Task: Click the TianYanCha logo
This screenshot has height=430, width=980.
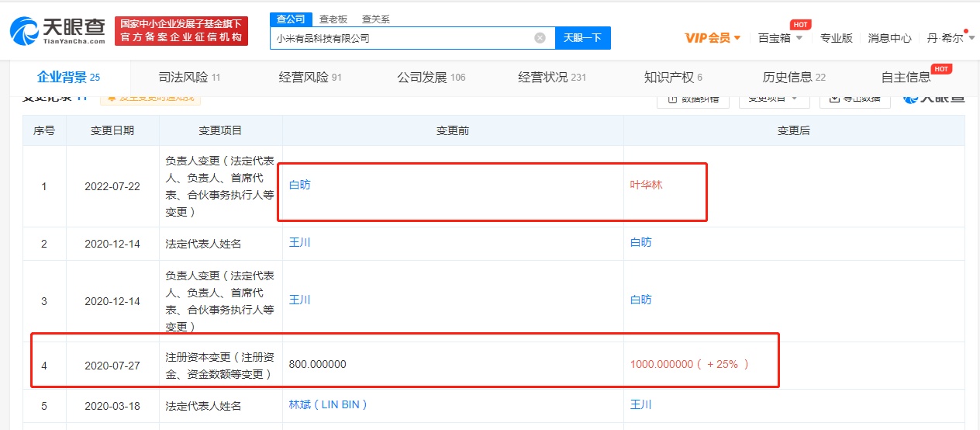Action: point(58,31)
